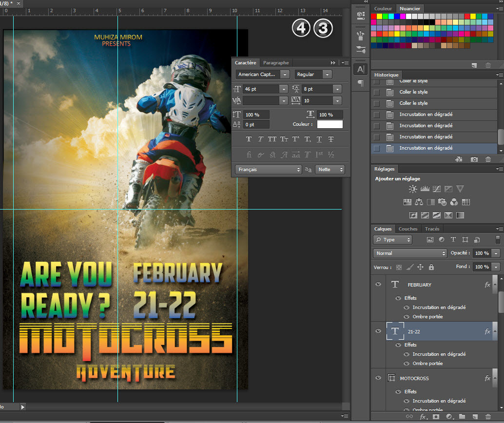Click the Faux Bold text style icon
This screenshot has width=504, height=423.
tap(249, 139)
